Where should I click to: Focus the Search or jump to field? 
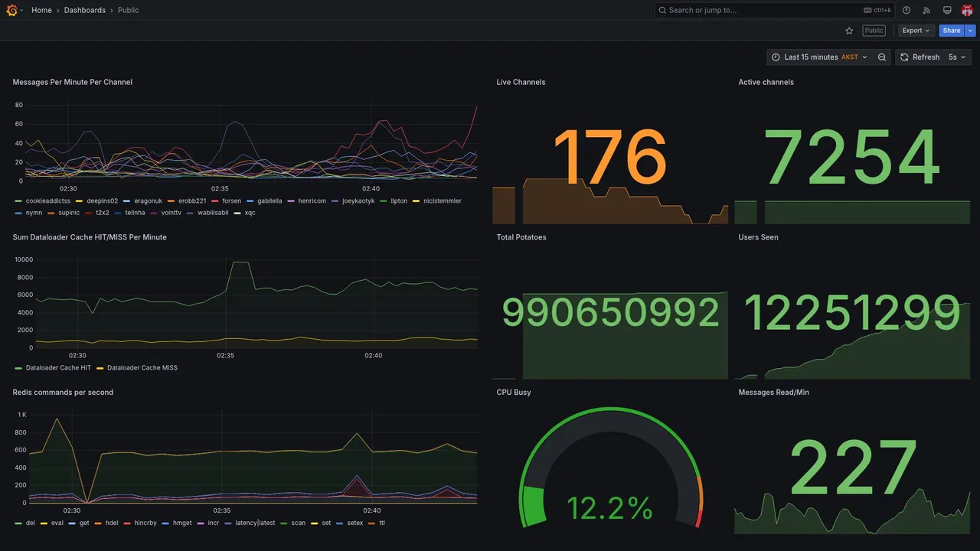pos(775,10)
